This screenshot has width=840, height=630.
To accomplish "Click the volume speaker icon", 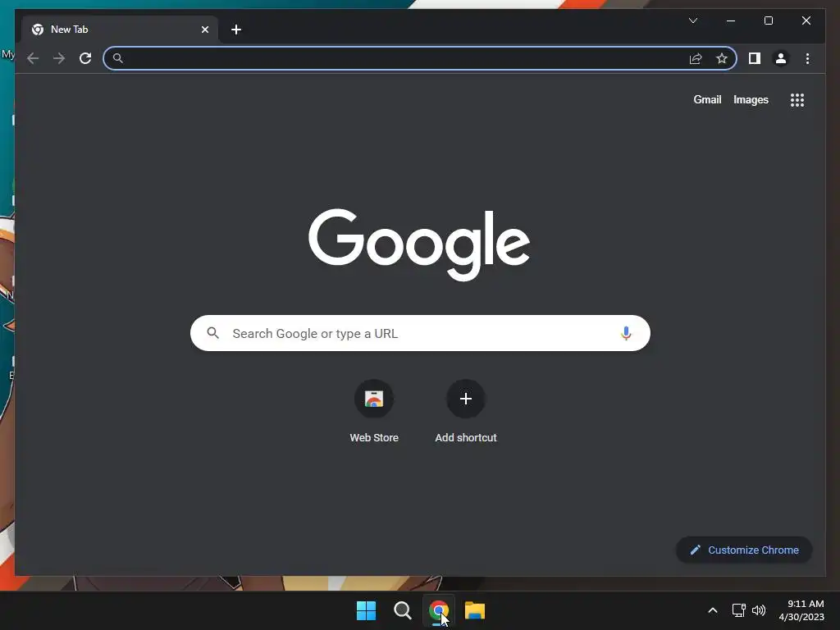I will tap(759, 610).
